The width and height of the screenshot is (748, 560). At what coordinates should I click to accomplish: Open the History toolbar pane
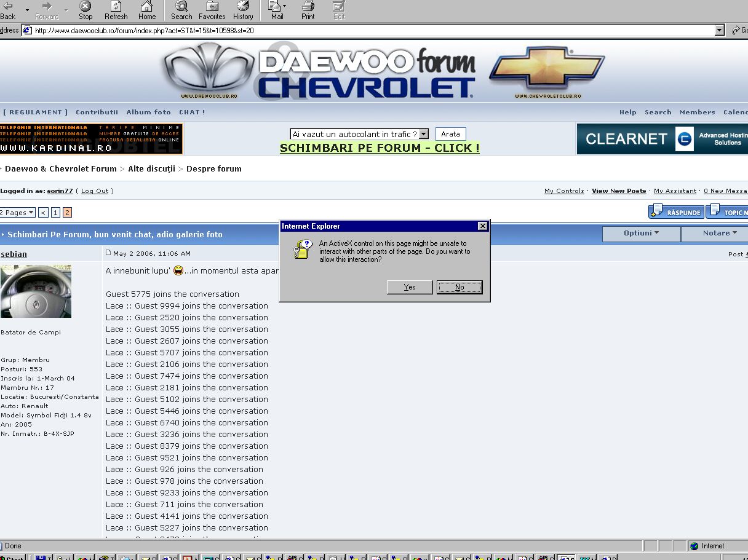coord(243,10)
